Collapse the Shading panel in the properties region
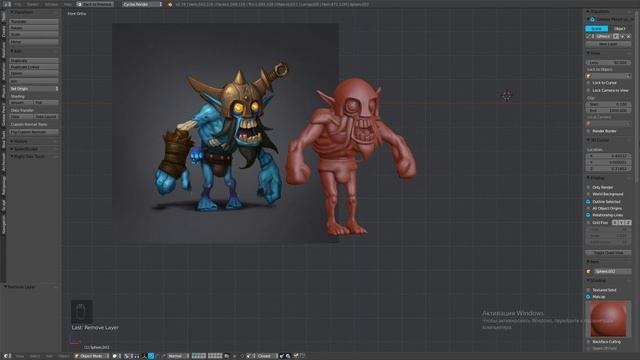This screenshot has width=640, height=360. tap(596, 281)
